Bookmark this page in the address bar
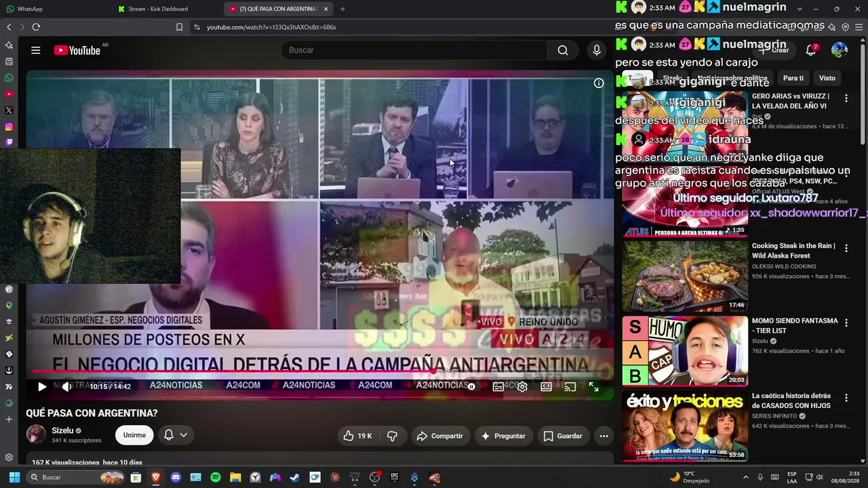Image resolution: width=868 pixels, height=488 pixels. pos(179,27)
